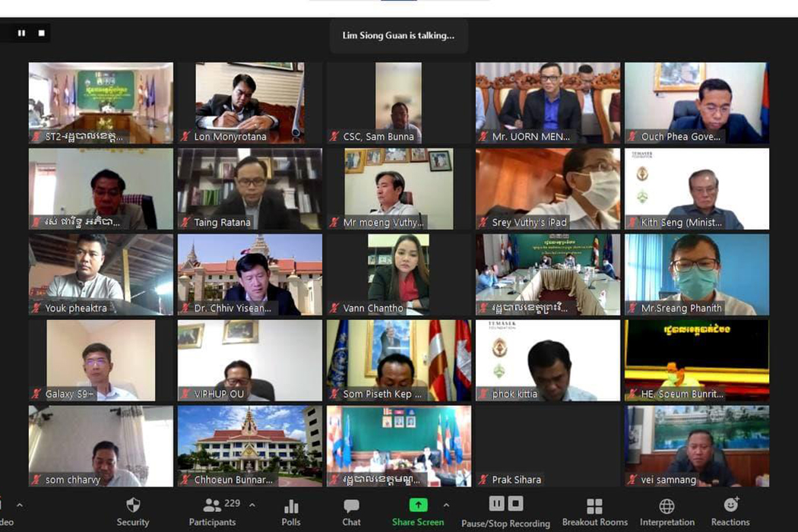798x532 pixels.
Task: Click the Prak Sihara participant tile
Action: [x=547, y=445]
